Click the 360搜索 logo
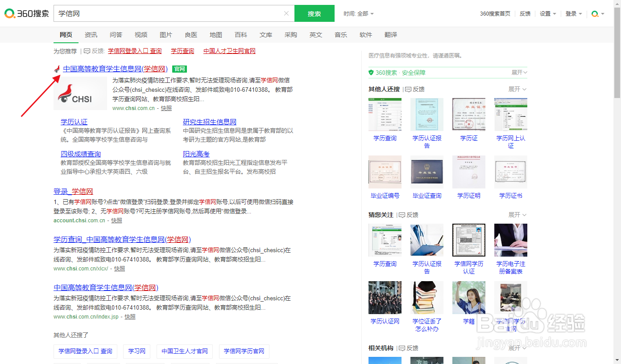This screenshot has width=621, height=364. [x=27, y=13]
